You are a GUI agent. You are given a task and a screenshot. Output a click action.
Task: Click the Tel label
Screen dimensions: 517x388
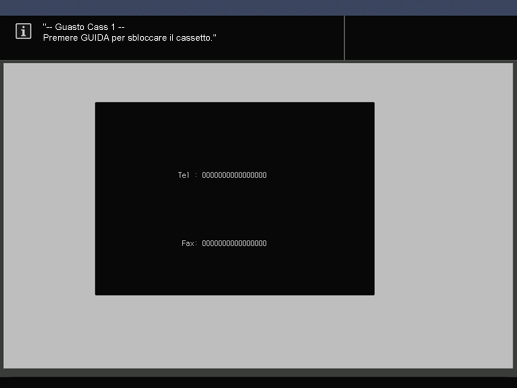[184, 175]
